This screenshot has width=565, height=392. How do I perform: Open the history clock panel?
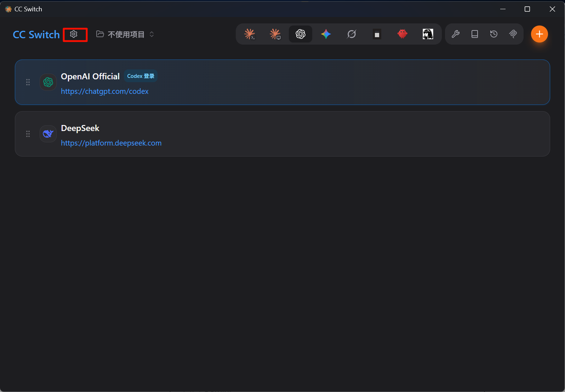pyautogui.click(x=494, y=34)
